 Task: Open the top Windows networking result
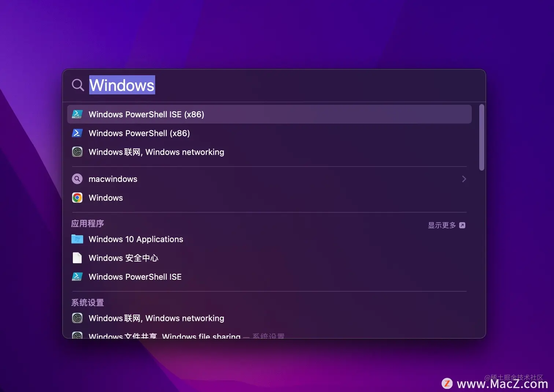pyautogui.click(x=269, y=152)
